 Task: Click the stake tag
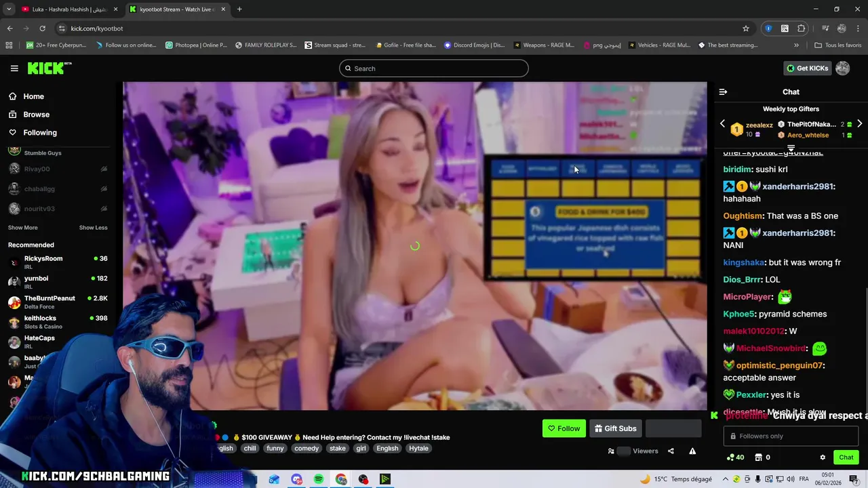pyautogui.click(x=338, y=448)
